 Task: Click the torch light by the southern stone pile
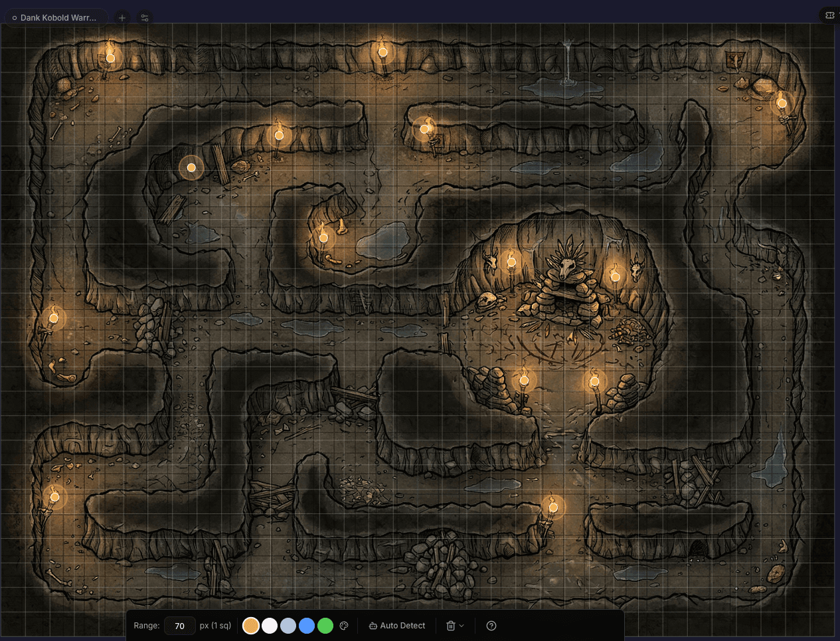click(553, 507)
